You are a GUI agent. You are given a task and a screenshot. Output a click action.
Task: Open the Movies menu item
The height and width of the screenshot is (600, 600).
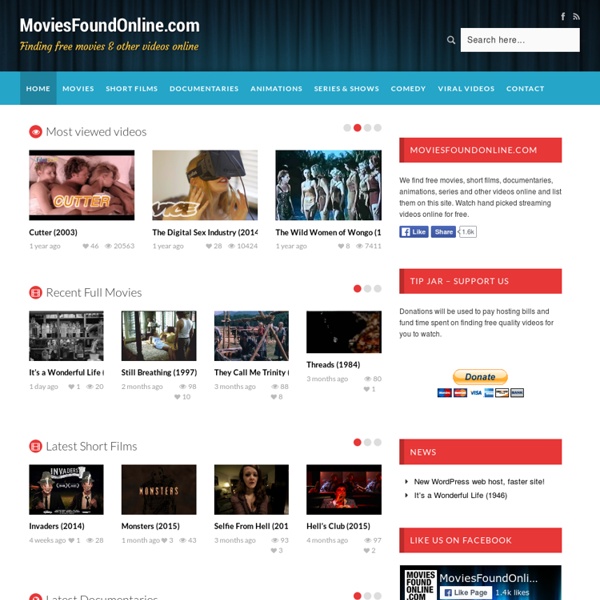point(78,88)
